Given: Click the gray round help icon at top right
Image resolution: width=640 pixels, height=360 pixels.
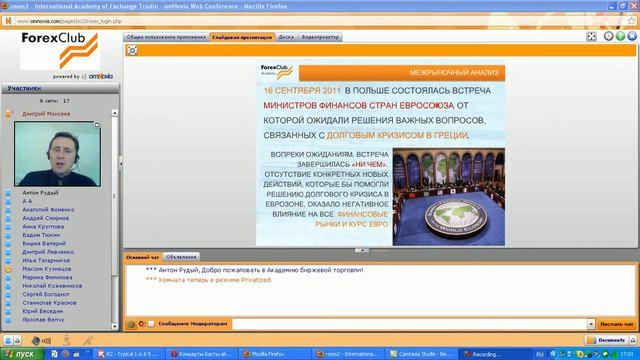Looking at the screenshot, I should point(609,36).
